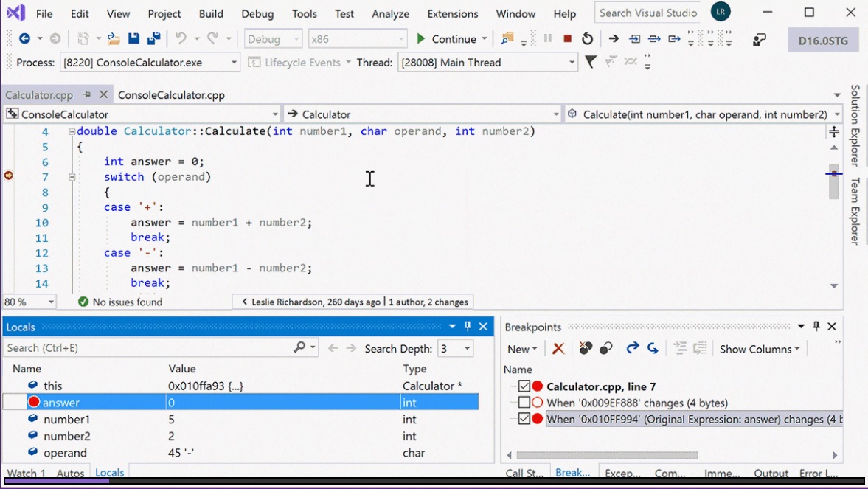Open file with the folder icon
The width and height of the screenshot is (868, 489).
(114, 38)
